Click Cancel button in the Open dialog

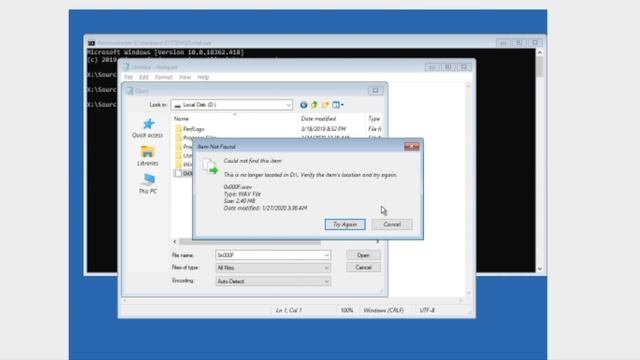(363, 268)
